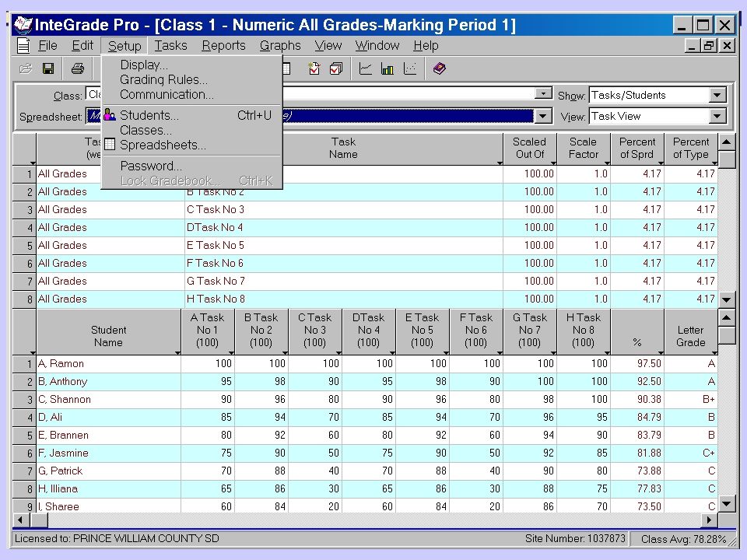747x560 pixels.
Task: Expand the Spreadsheet dropdown arrow
Action: 542,116
